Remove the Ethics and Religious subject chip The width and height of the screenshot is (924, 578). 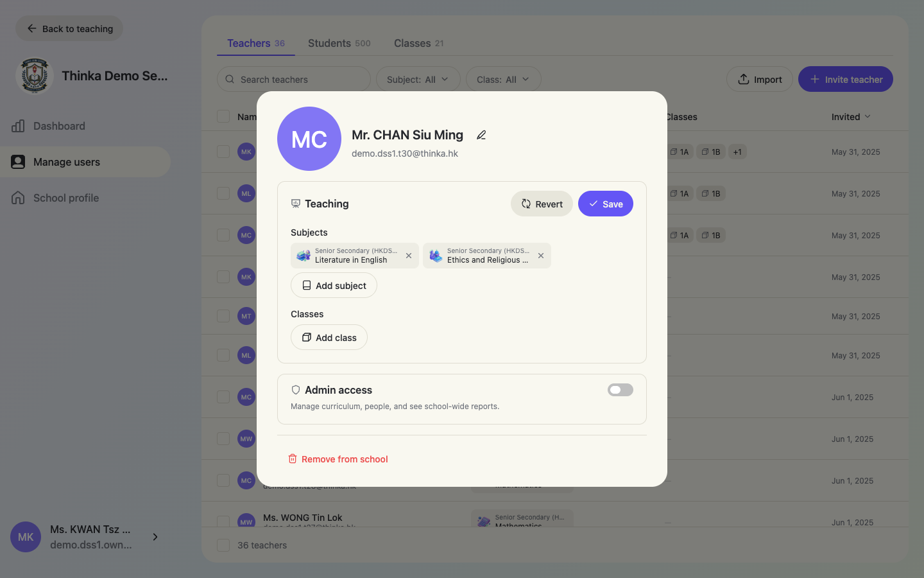[541, 256]
